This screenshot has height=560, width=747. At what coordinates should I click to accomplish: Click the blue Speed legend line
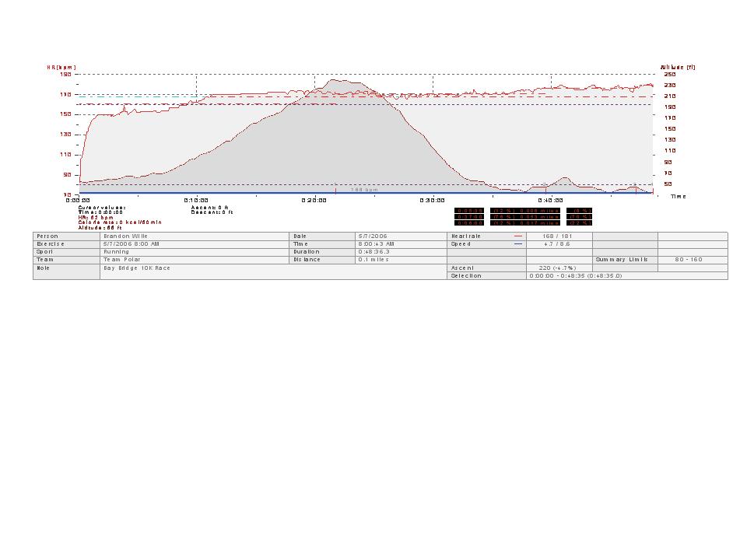[518, 243]
